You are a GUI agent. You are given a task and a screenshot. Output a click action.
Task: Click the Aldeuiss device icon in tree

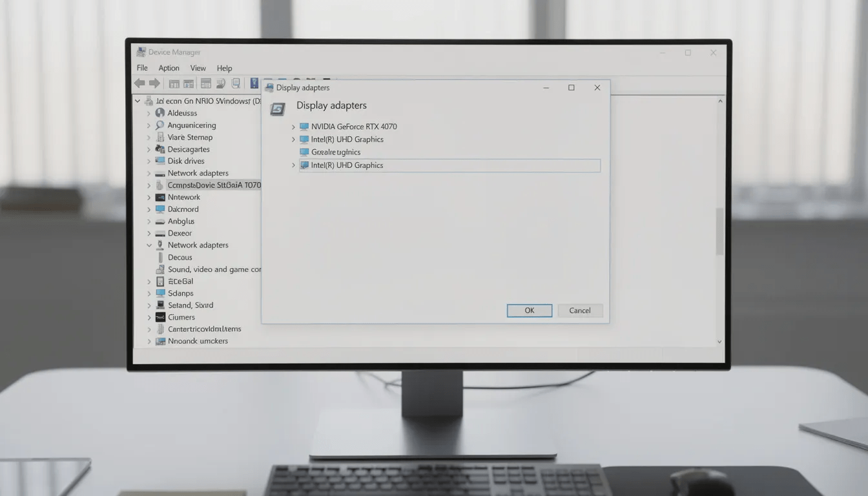(160, 113)
